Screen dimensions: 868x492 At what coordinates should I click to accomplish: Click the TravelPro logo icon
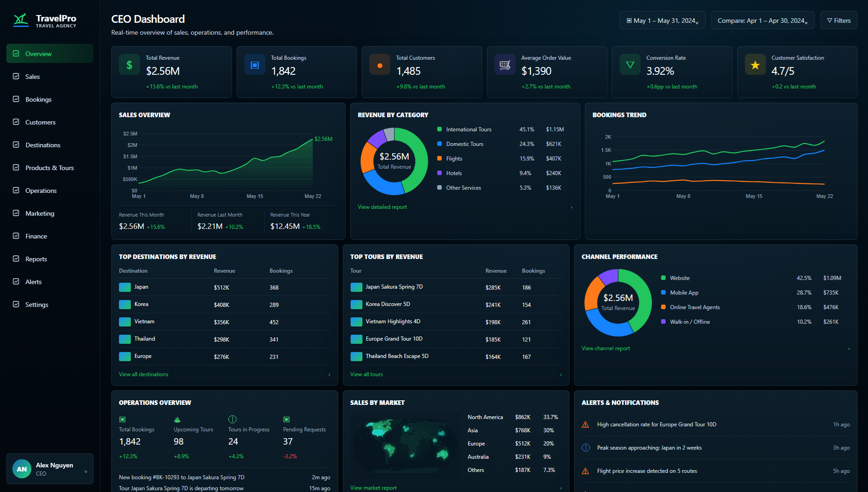pos(21,20)
